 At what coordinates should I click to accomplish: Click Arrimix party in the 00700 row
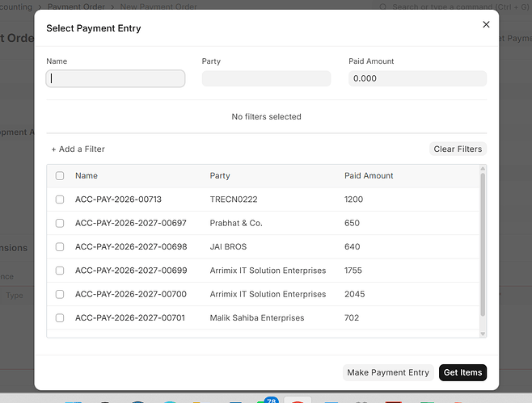tap(268, 294)
